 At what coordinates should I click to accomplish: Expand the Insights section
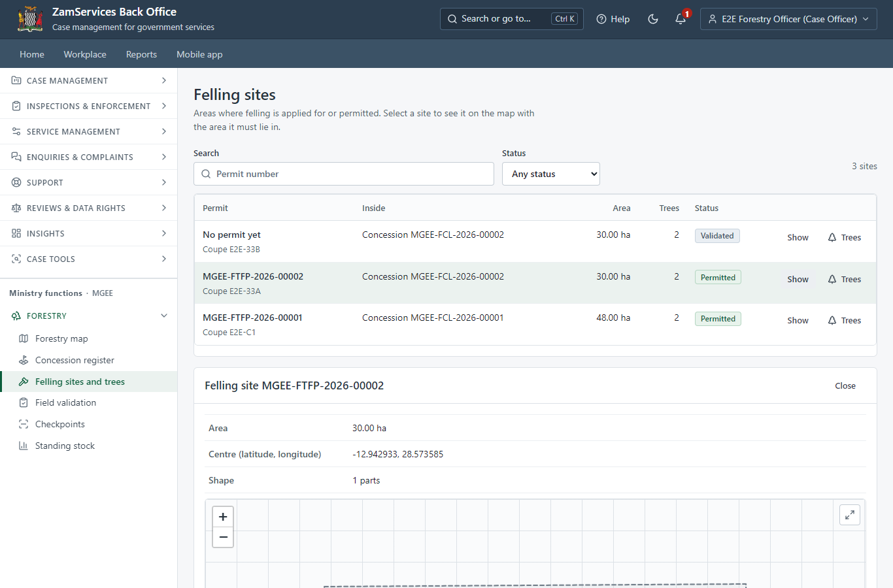pyautogui.click(x=89, y=233)
